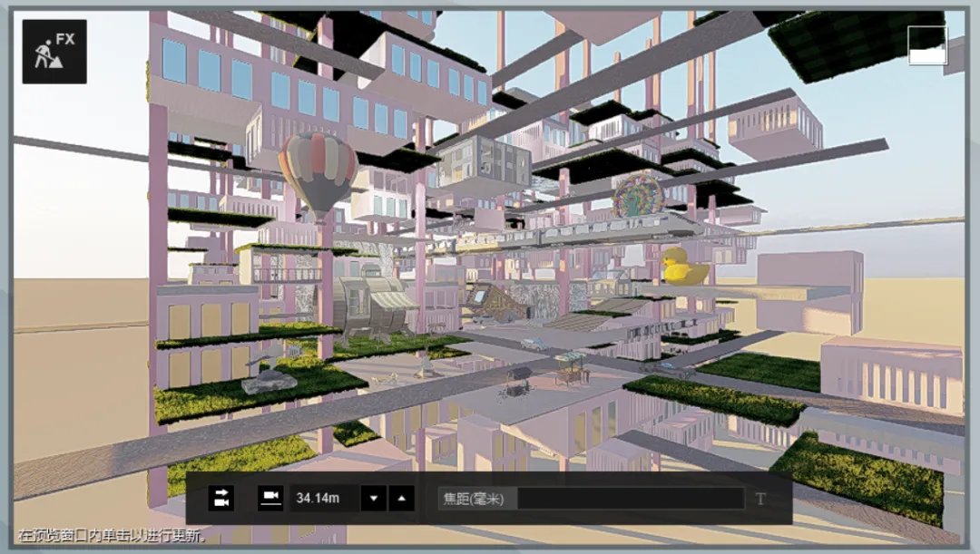This screenshot has width=980, height=554.
Task: Click the T type-in value icon
Action: [760, 499]
